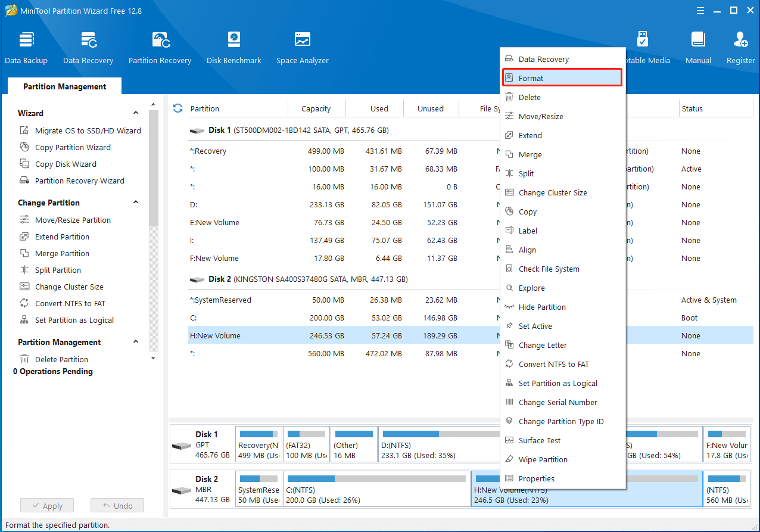Select the D:(NTFS) block in Disk 1 map

439,444
